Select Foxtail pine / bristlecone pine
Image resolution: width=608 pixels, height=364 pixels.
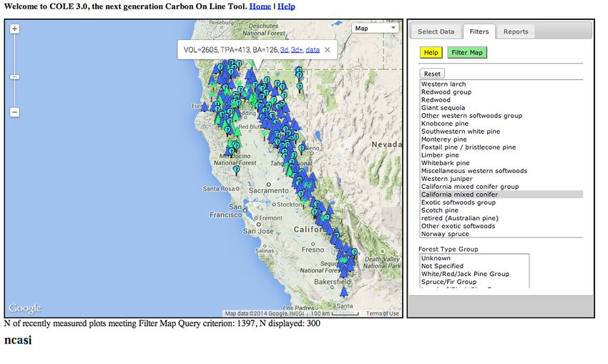[501, 147]
